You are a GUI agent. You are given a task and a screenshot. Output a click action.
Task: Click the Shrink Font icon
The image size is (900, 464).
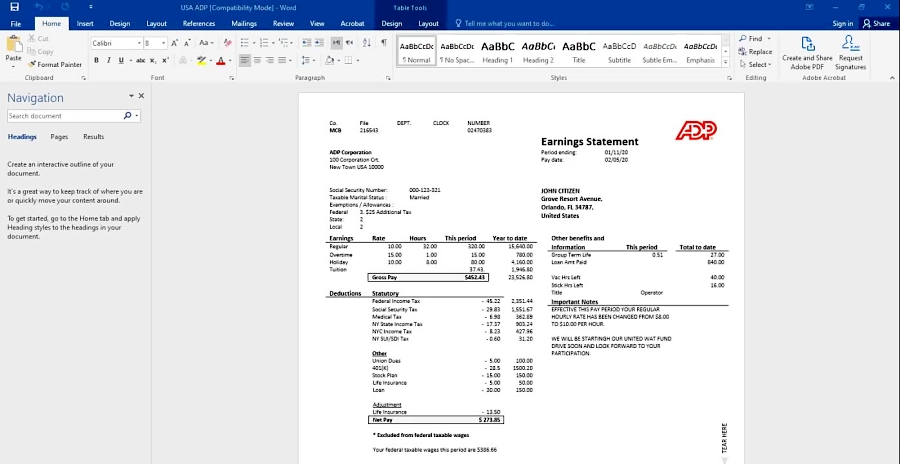[187, 43]
